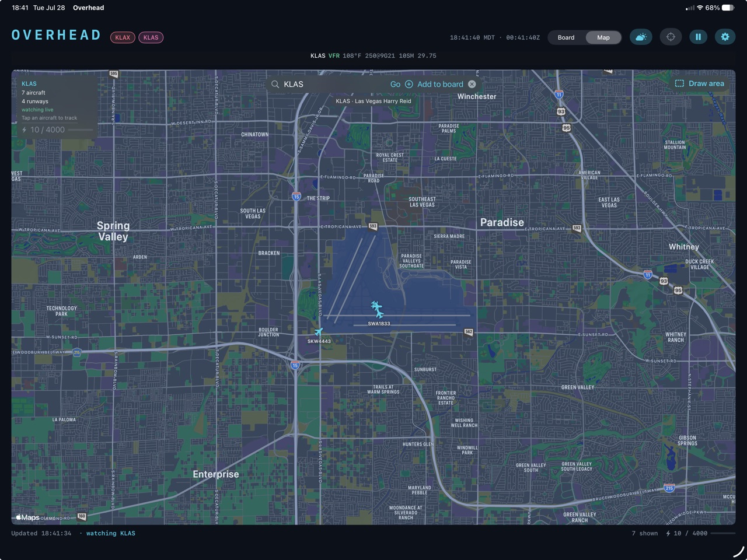Tap the route 562 shield on Sunset
This screenshot has width=747, height=560.
pyautogui.click(x=469, y=332)
